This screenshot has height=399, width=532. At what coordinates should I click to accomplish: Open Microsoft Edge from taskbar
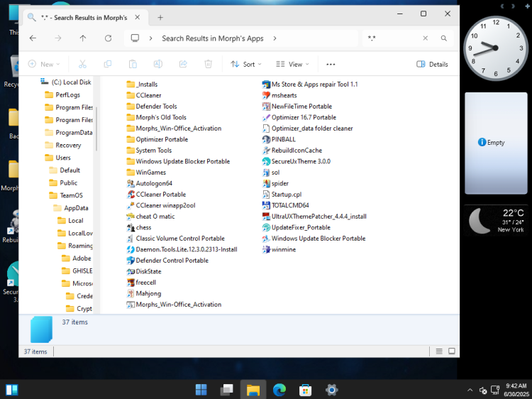tap(279, 390)
